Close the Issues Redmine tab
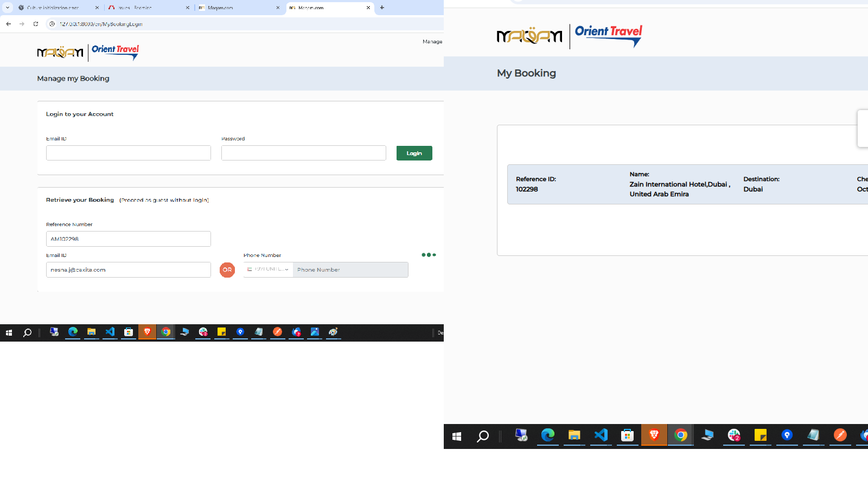The width and height of the screenshot is (868, 488). click(188, 8)
